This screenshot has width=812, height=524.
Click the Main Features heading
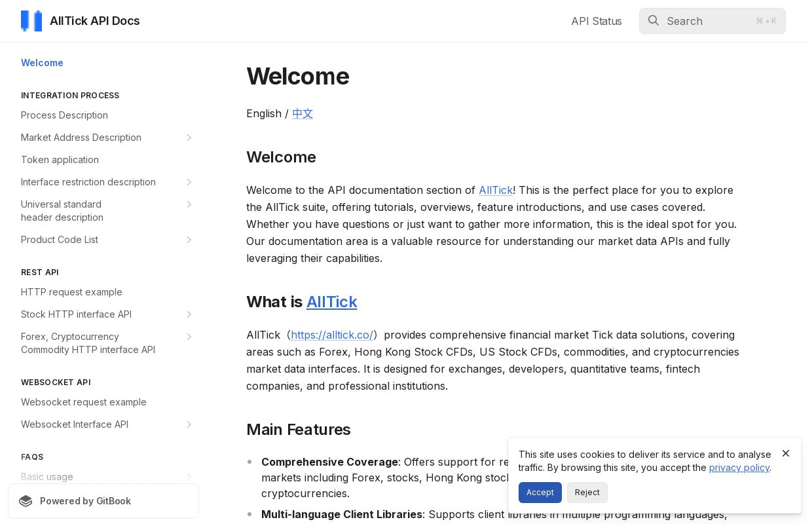299,430
